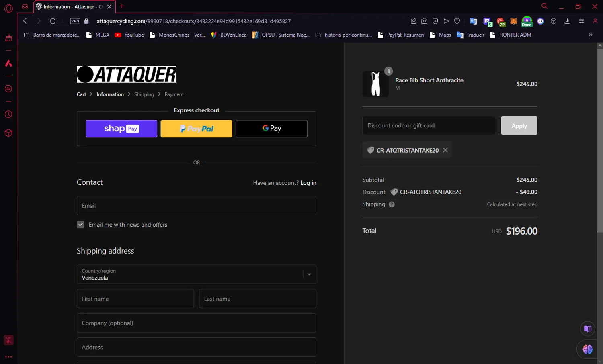Open the Country/region dropdown

[197, 274]
